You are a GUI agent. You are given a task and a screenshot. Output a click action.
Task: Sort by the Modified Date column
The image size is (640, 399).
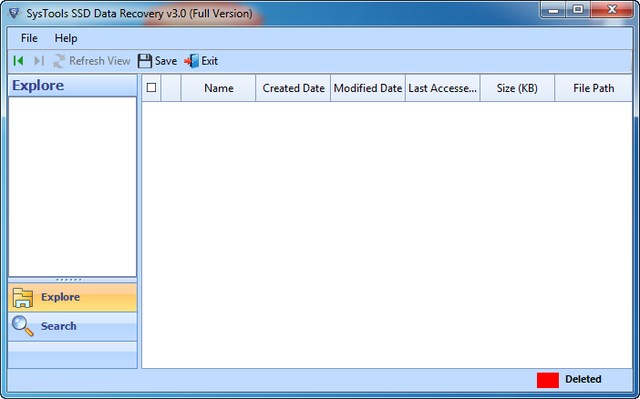click(x=368, y=88)
